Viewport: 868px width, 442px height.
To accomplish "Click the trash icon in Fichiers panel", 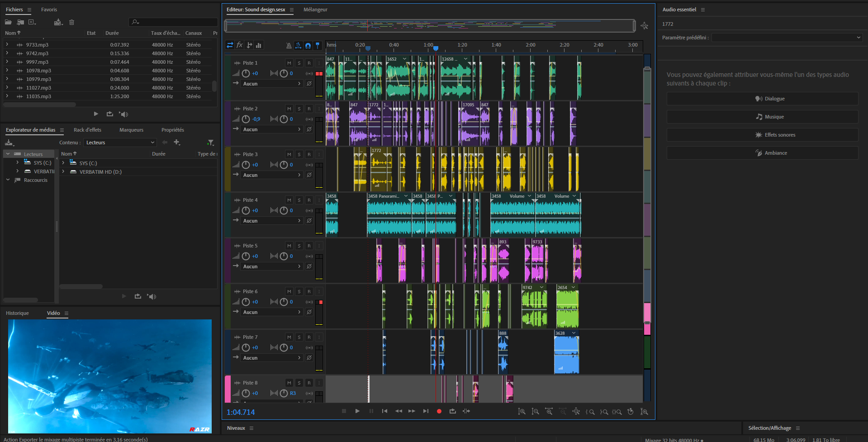I will 71,22.
